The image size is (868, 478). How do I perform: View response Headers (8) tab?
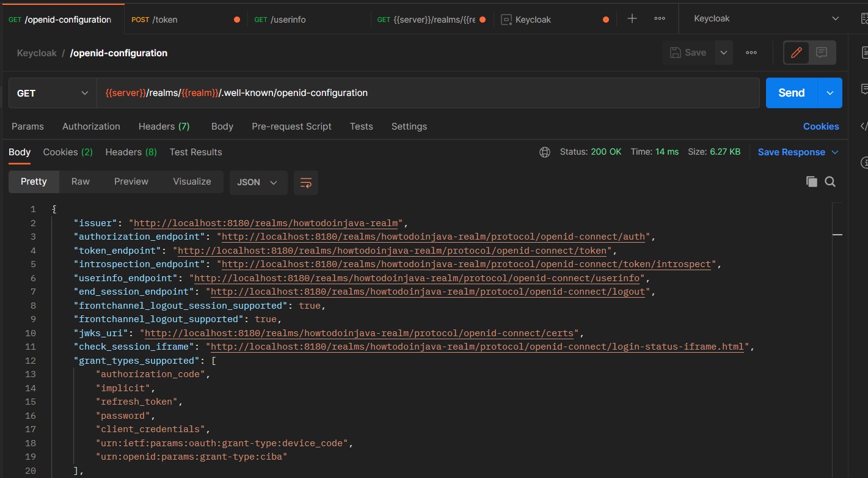(131, 152)
